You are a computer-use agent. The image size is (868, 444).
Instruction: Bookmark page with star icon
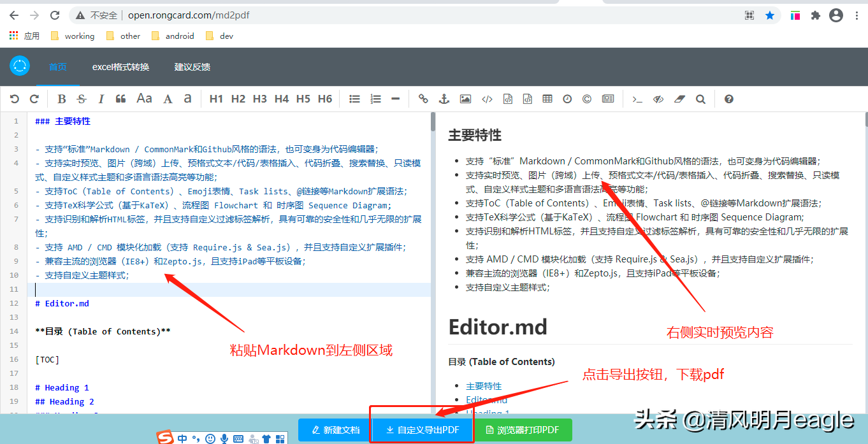click(770, 15)
